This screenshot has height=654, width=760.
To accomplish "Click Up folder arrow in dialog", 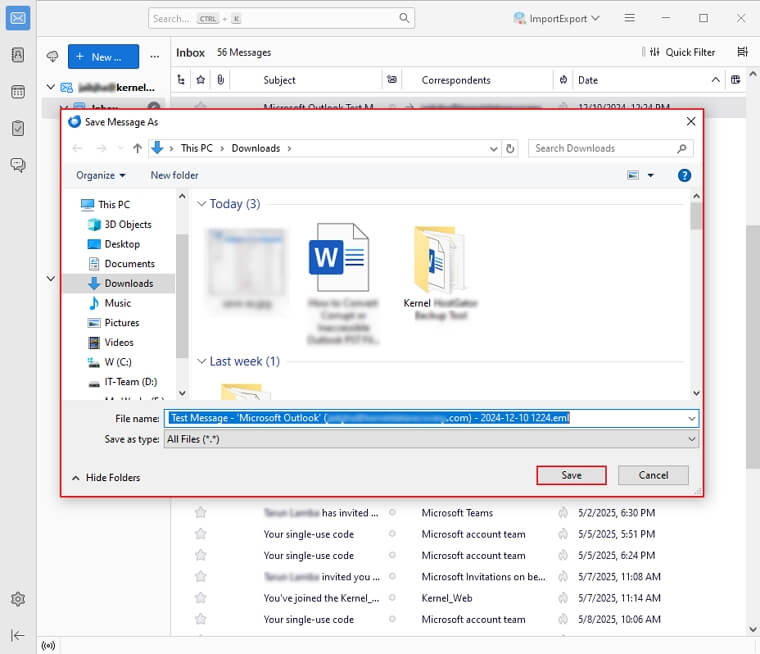I will (x=137, y=148).
